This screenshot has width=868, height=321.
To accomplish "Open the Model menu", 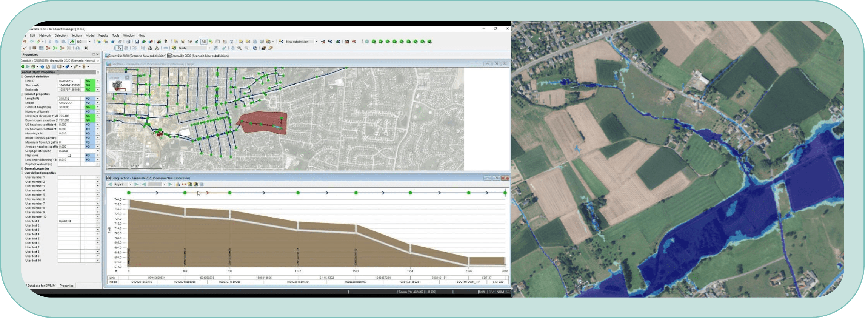I will [90, 35].
